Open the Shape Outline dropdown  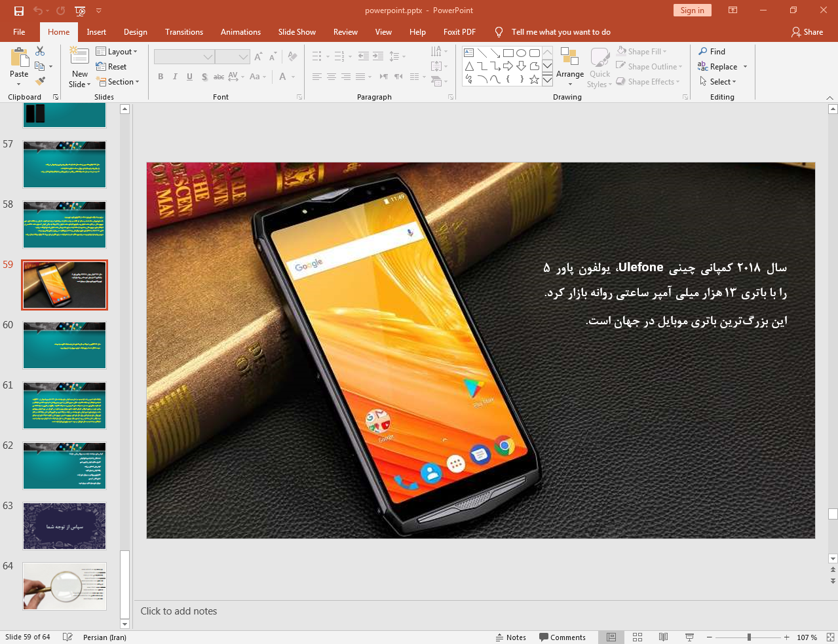(x=649, y=66)
